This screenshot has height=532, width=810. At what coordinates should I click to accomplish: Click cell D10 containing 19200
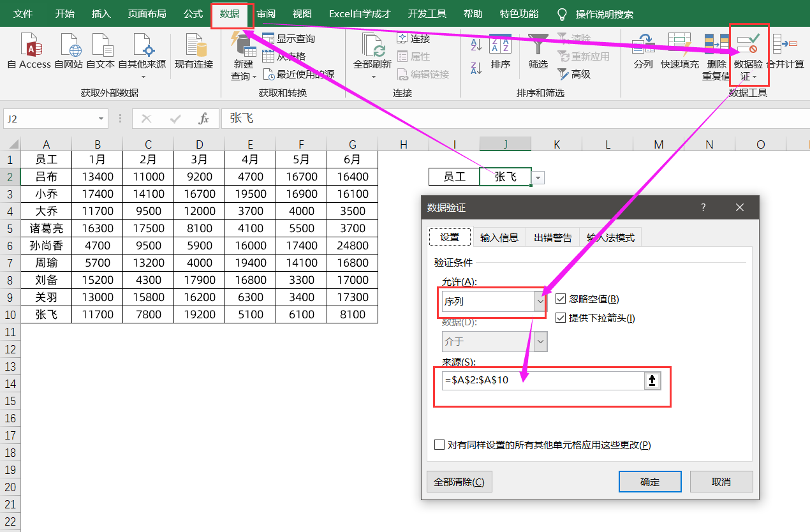(x=200, y=314)
